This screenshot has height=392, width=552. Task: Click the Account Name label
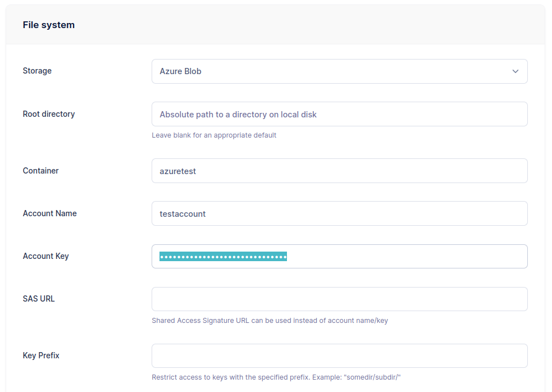pyautogui.click(x=49, y=213)
